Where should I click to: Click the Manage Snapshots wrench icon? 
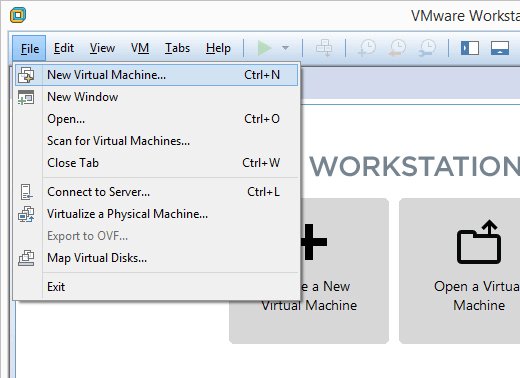[x=427, y=48]
